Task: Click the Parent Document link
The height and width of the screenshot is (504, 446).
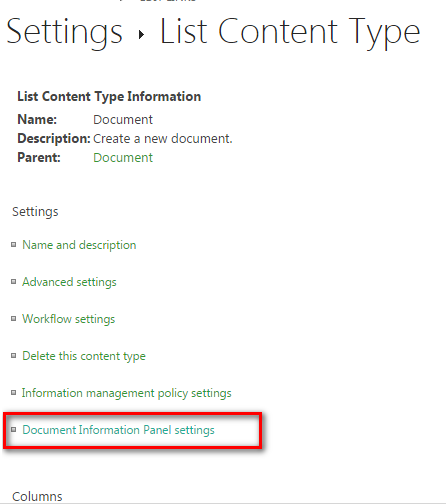Action: [123, 157]
